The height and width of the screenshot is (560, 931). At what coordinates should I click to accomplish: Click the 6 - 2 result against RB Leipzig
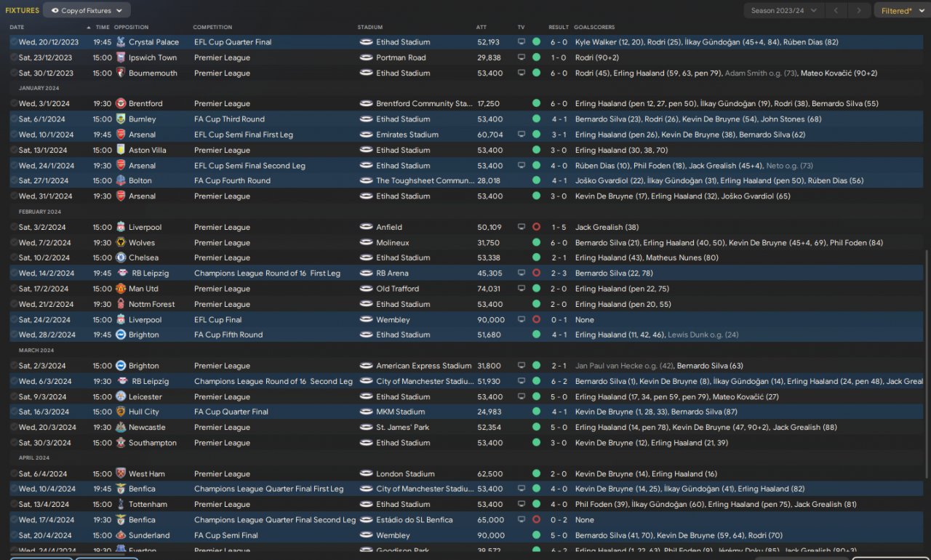[559, 381]
